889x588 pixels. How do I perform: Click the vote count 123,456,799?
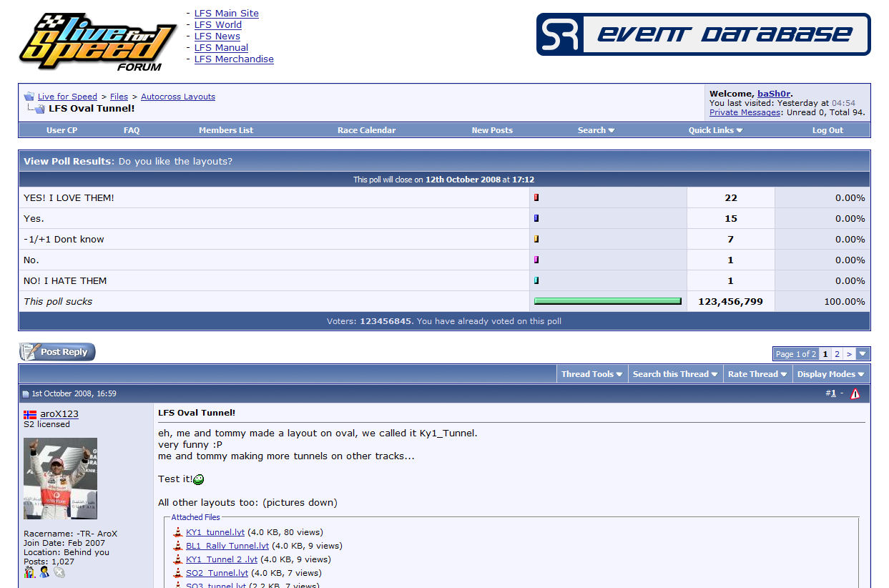[730, 302]
